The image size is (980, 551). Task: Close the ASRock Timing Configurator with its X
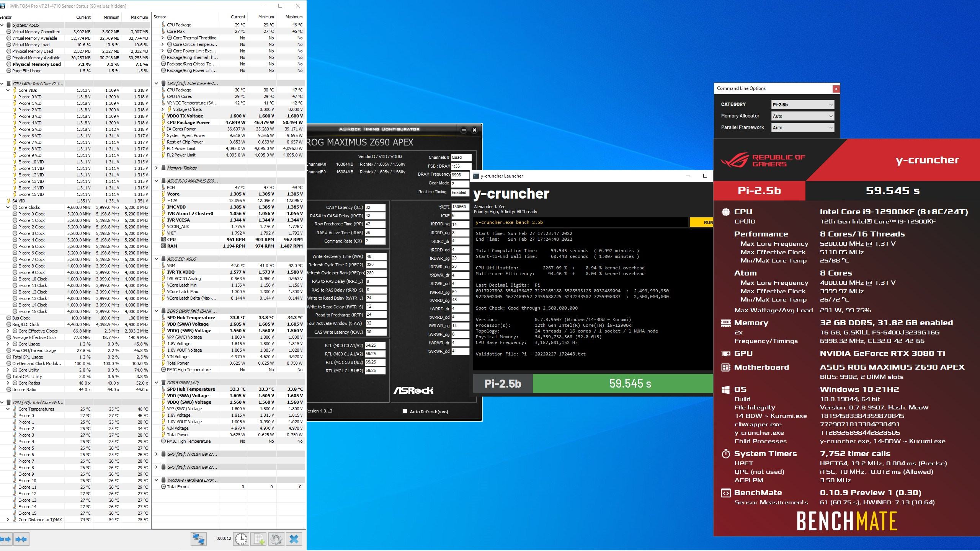pyautogui.click(x=474, y=130)
